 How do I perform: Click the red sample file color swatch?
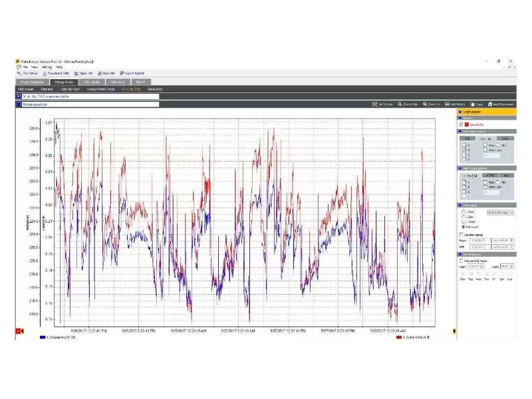click(x=467, y=124)
